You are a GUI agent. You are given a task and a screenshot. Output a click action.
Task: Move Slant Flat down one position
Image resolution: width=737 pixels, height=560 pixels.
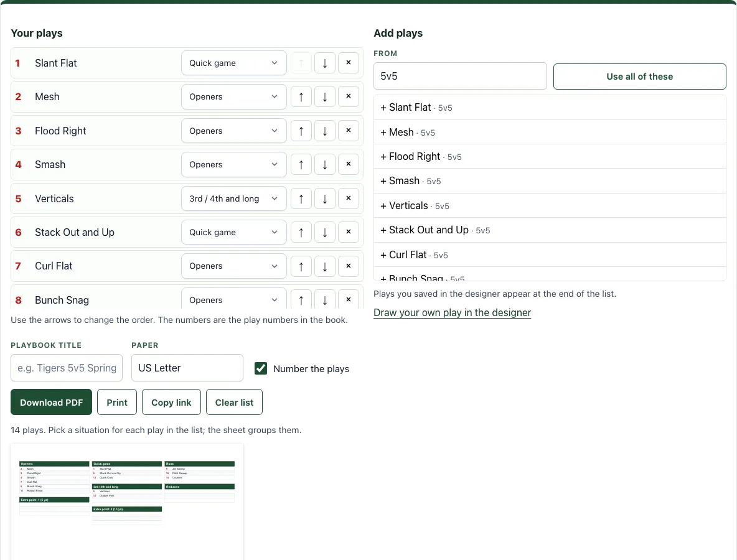325,63
